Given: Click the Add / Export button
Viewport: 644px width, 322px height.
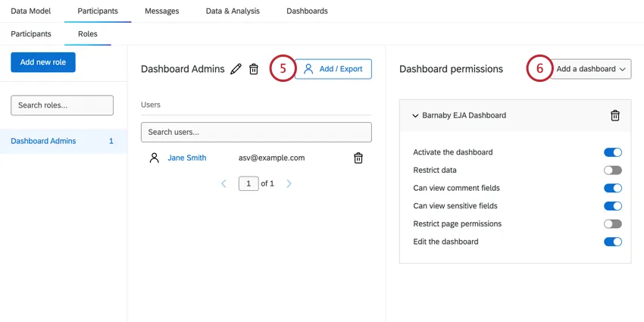Looking at the screenshot, I should pos(333,69).
